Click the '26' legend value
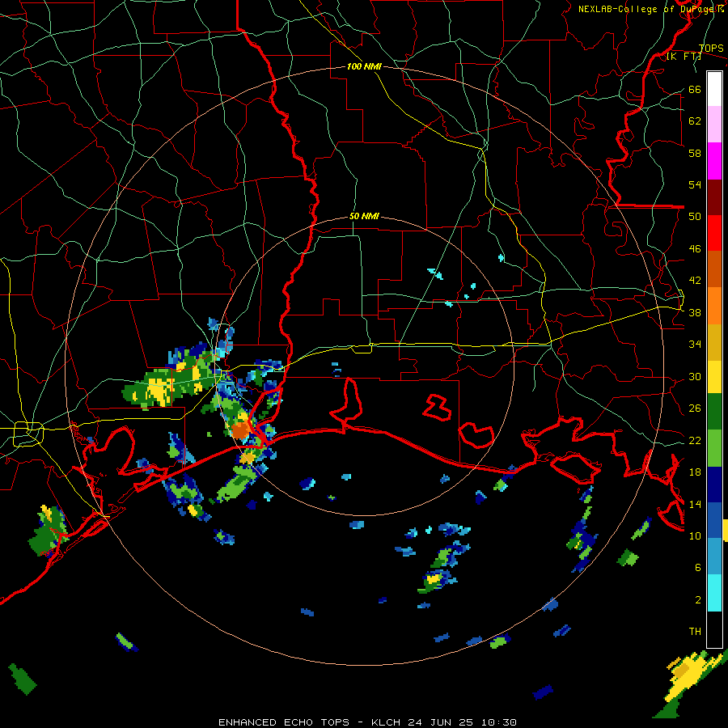This screenshot has height=728, width=728. click(695, 408)
